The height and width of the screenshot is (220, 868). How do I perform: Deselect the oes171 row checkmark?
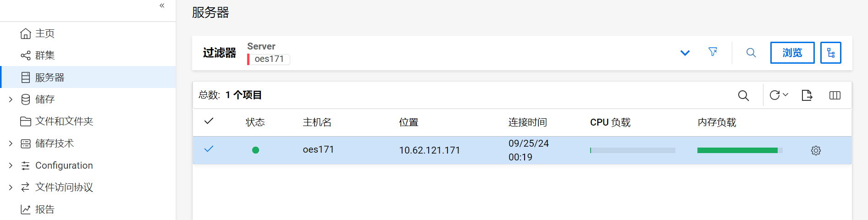[x=209, y=149]
